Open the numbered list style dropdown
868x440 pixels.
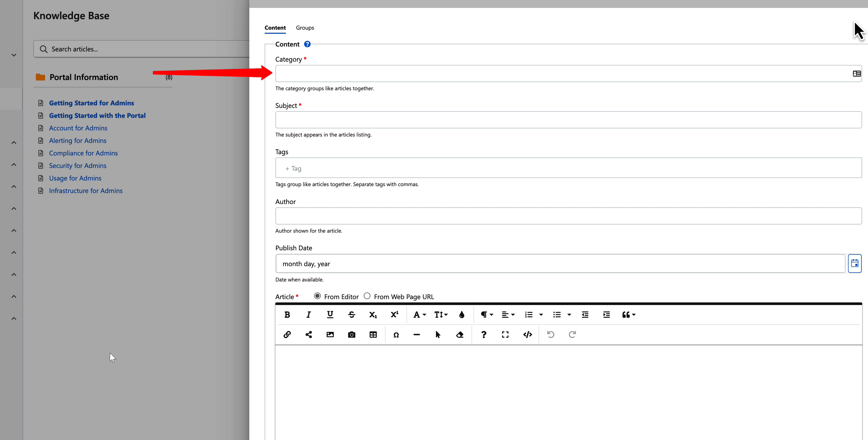coord(533,314)
